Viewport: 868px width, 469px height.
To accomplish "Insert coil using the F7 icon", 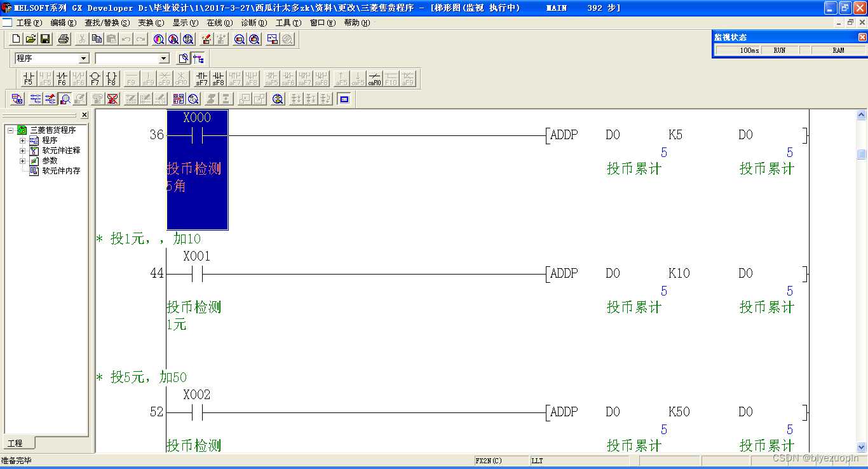I will pos(95,79).
